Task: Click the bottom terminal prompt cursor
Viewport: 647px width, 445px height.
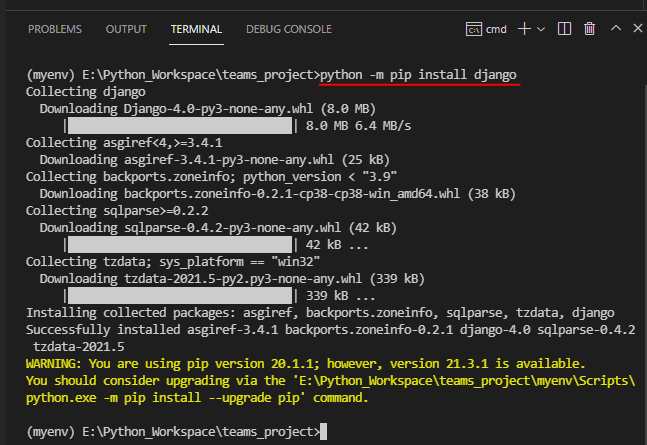Action: click(324, 432)
